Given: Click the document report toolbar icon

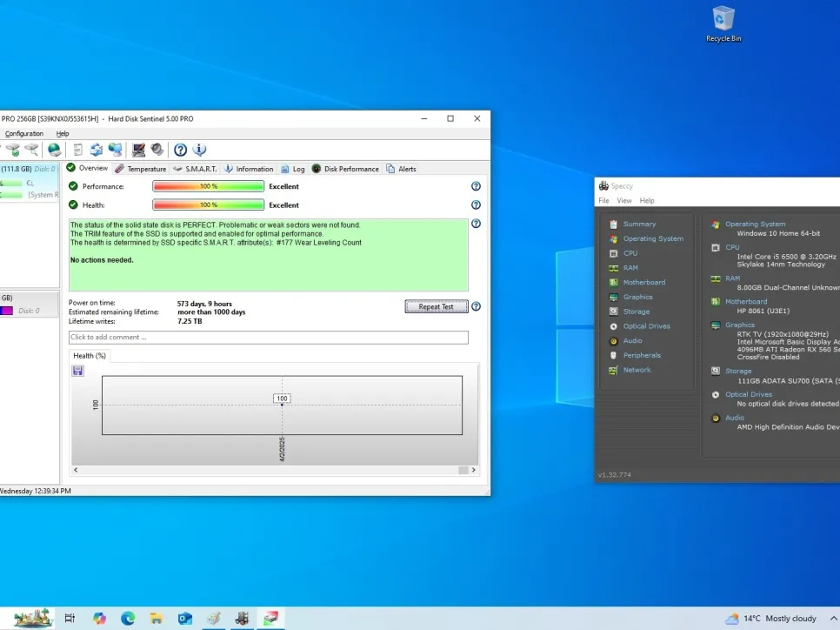Looking at the screenshot, I should click(x=77, y=150).
